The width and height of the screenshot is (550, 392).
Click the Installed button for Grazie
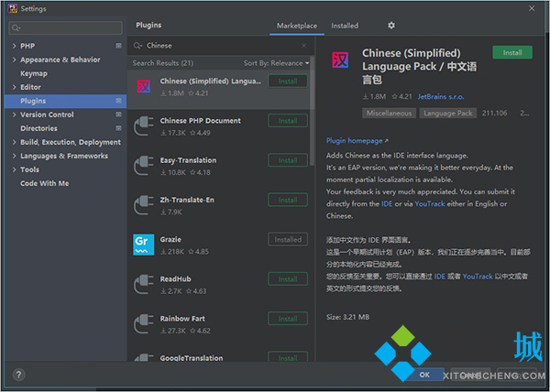[288, 240]
